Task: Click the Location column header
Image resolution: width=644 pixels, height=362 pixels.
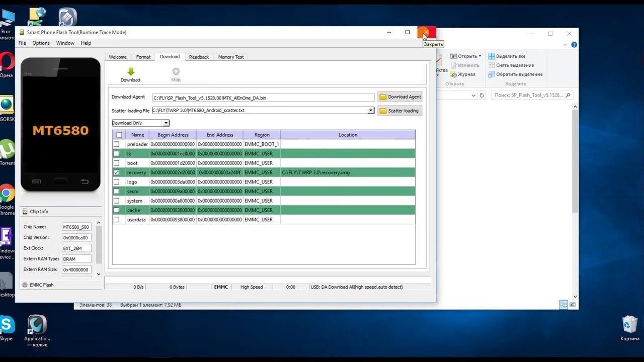Action: pos(348,135)
